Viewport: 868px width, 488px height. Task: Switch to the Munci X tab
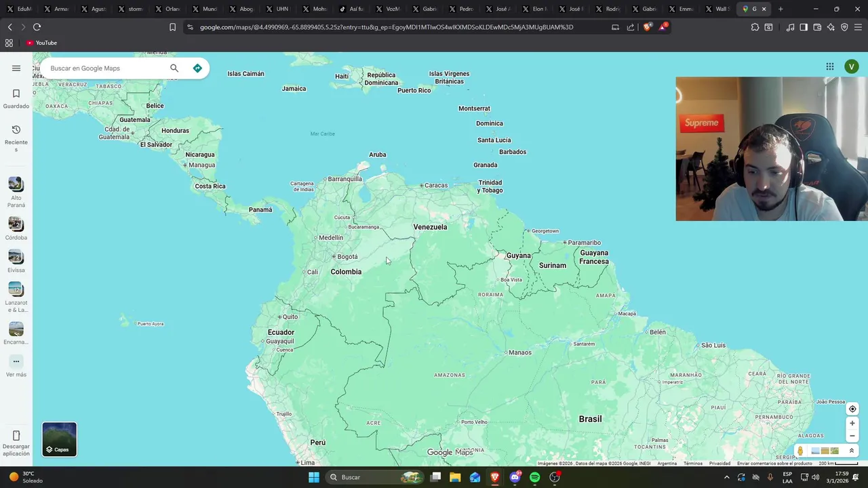pyautogui.click(x=205, y=9)
